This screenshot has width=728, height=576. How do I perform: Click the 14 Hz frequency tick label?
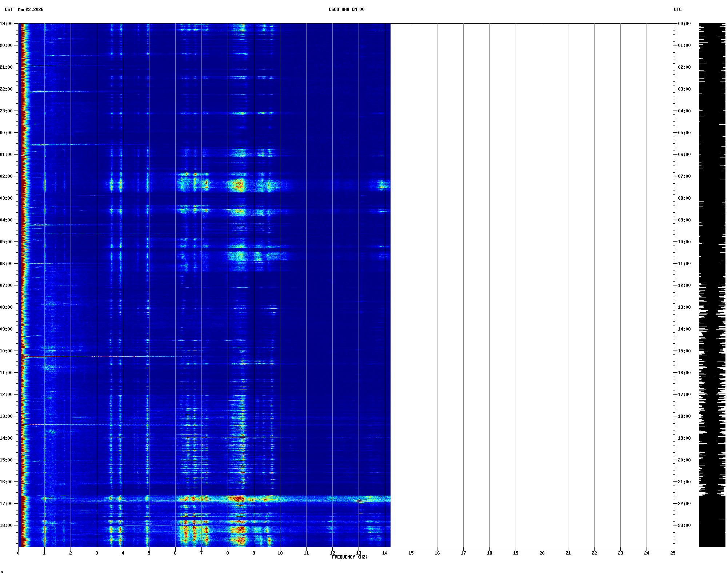(385, 553)
